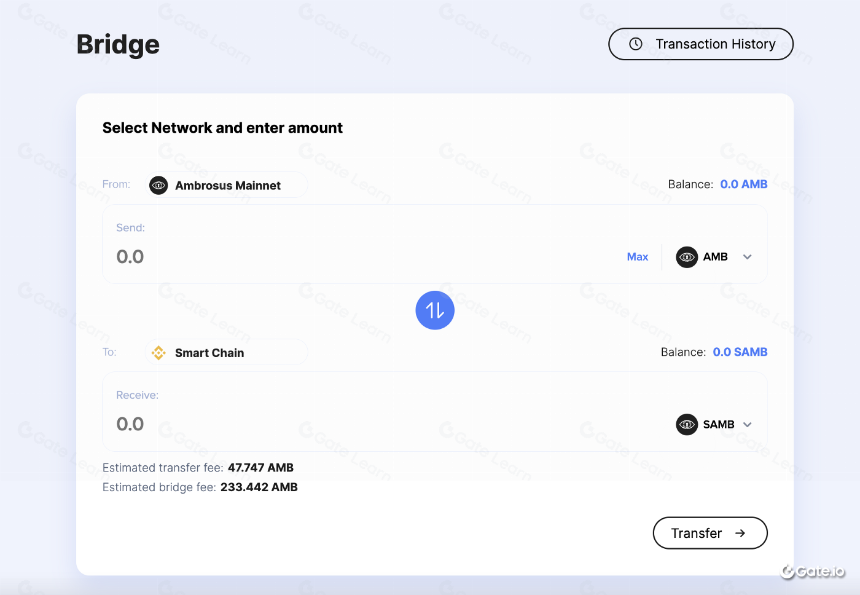The width and height of the screenshot is (860, 595).
Task: Expand the SAMB token dropdown chevron
Action: tap(747, 424)
